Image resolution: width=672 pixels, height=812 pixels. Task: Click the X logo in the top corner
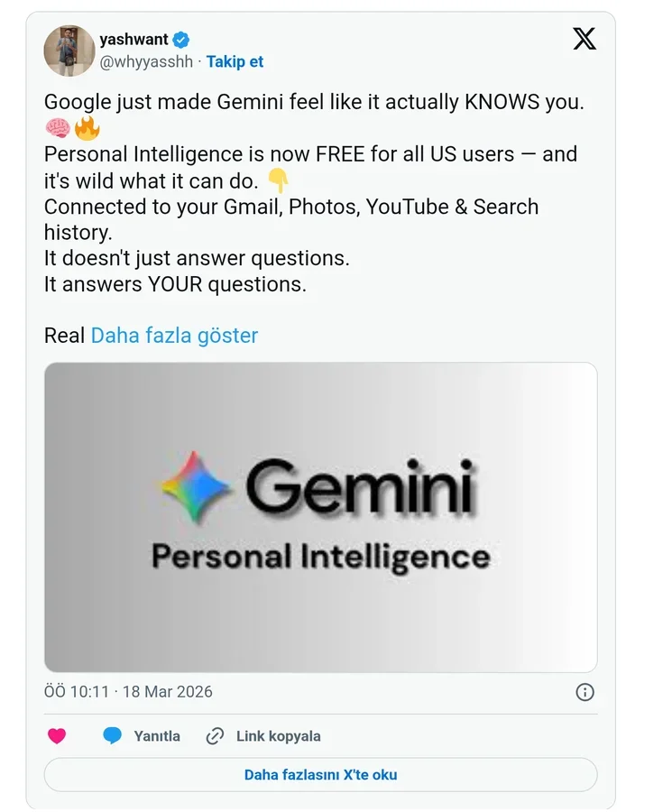pos(585,39)
